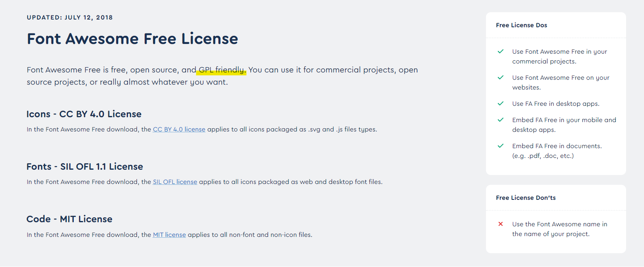Click the 'non-font and non-icon files' sentence
The height and width of the screenshot is (267, 644).
(x=169, y=235)
